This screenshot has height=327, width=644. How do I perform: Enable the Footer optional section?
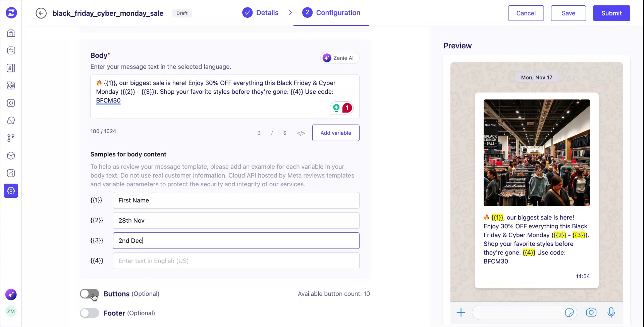point(89,313)
